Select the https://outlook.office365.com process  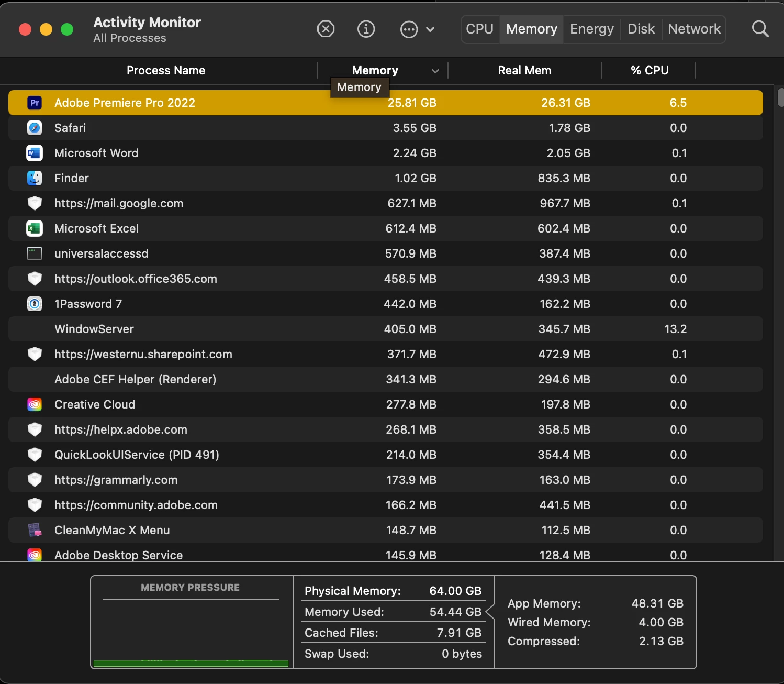(x=136, y=279)
